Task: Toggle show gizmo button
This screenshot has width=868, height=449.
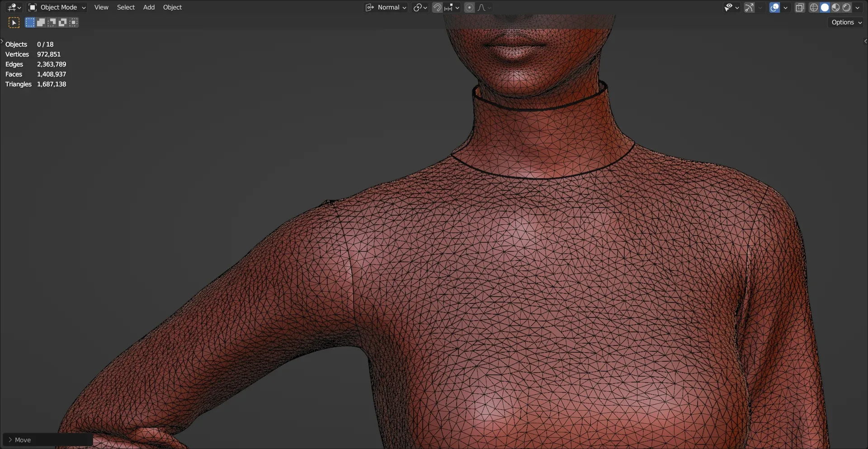Action: pos(749,7)
